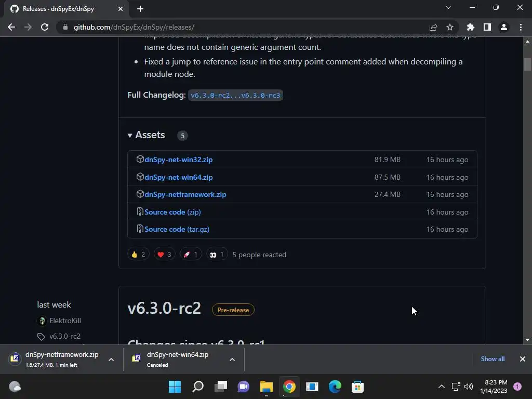Click the Assets count badge 5

pos(182,136)
